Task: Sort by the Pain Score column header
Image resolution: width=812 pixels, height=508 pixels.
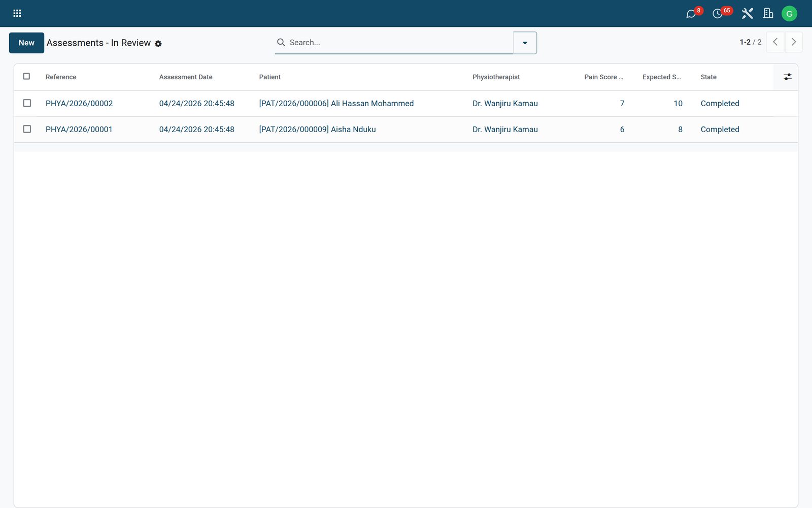Action: [603, 77]
